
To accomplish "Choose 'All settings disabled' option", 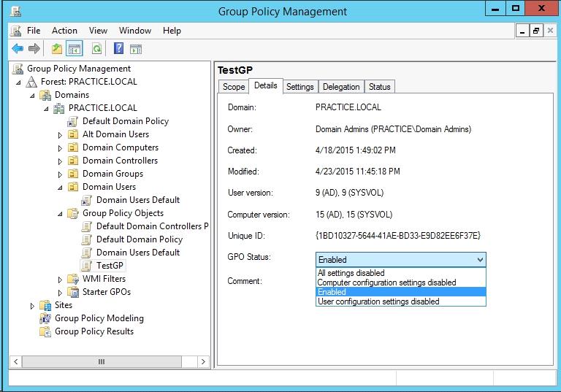I will 351,273.
